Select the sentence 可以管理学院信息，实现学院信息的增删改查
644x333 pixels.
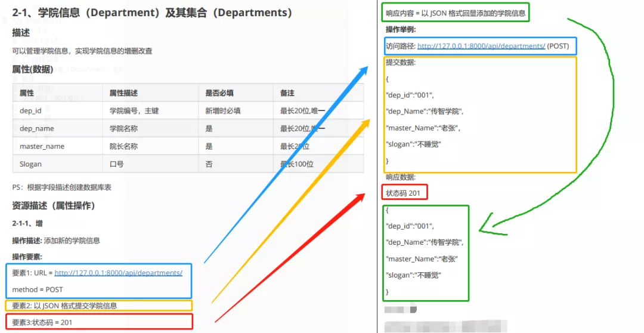[82, 51]
